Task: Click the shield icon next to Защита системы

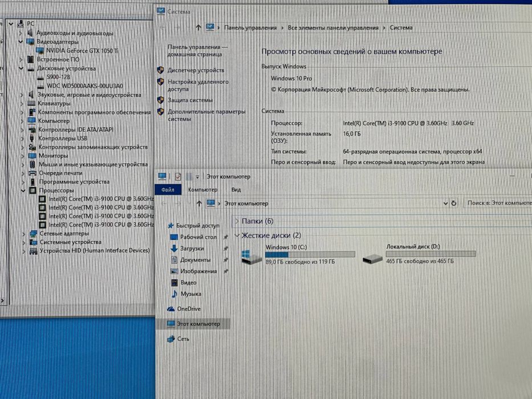Action: [160, 100]
